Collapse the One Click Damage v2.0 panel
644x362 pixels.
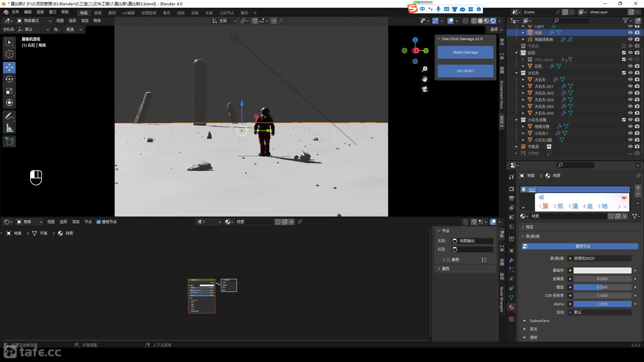pos(439,39)
